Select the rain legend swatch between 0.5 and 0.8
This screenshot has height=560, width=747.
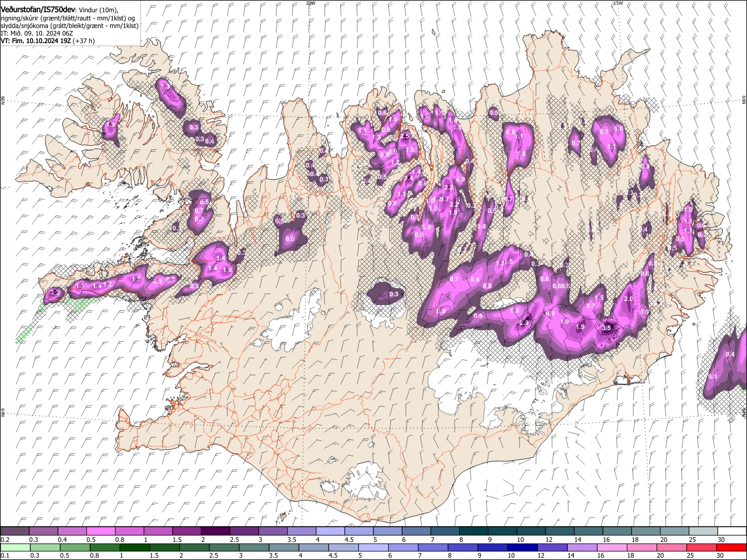click(74, 547)
